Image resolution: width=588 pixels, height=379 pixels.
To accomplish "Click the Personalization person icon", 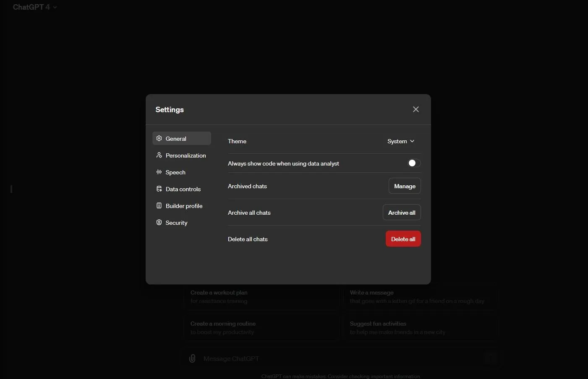I will 159,155.
